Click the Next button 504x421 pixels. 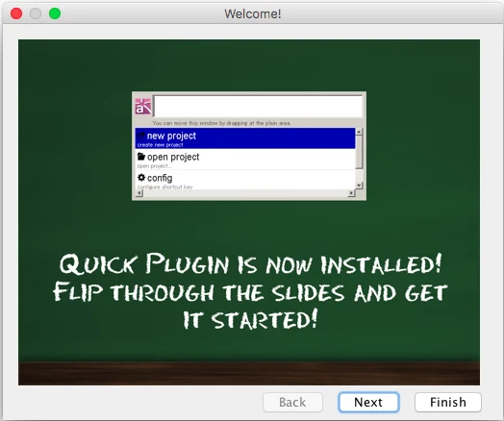[368, 402]
